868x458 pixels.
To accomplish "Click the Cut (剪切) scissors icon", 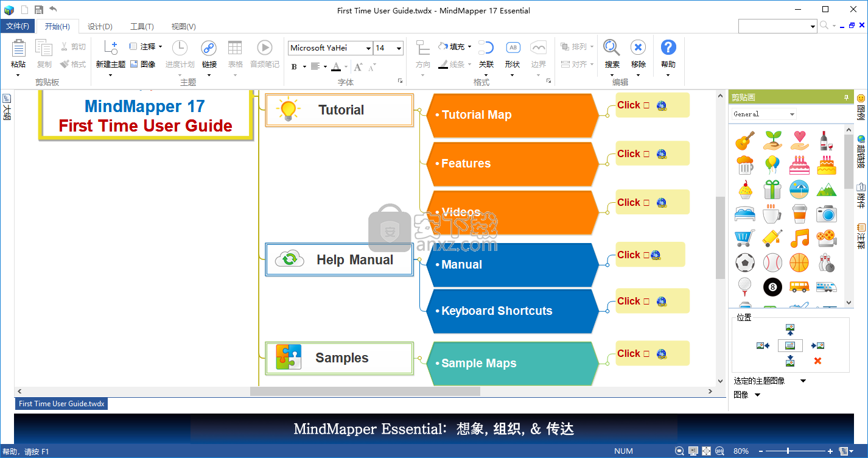I will pos(65,46).
